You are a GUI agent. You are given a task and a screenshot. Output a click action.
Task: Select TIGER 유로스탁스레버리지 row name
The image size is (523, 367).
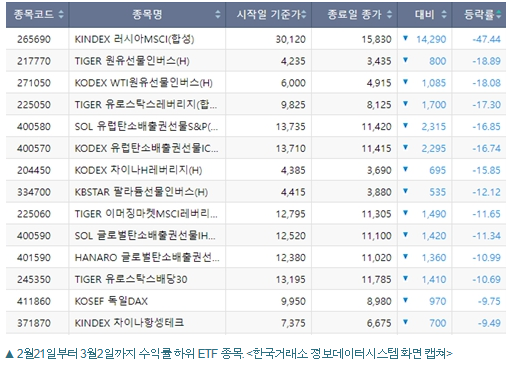146,105
